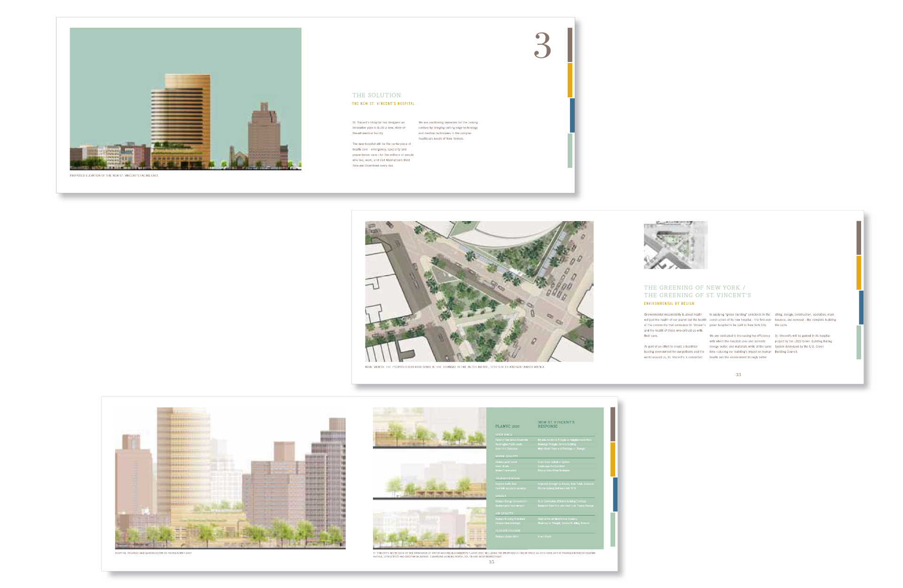
Task: Click the caption 'PROPOSED ELEVATION OF THE NEW ST. VINCENT'S FACING EAST'
Action: [114, 175]
